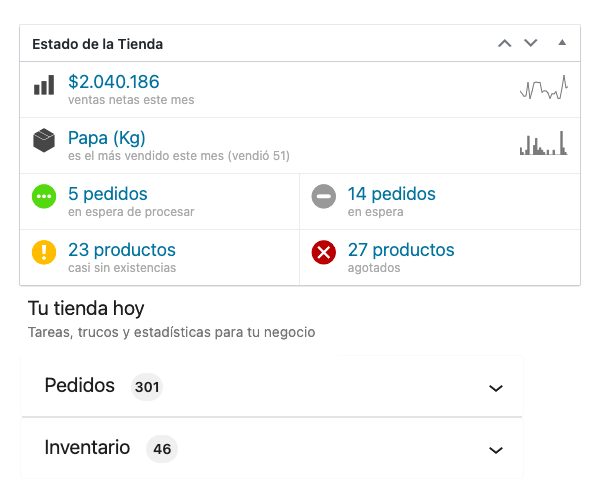Click the box icon beside Papa (Kg)

(43, 142)
